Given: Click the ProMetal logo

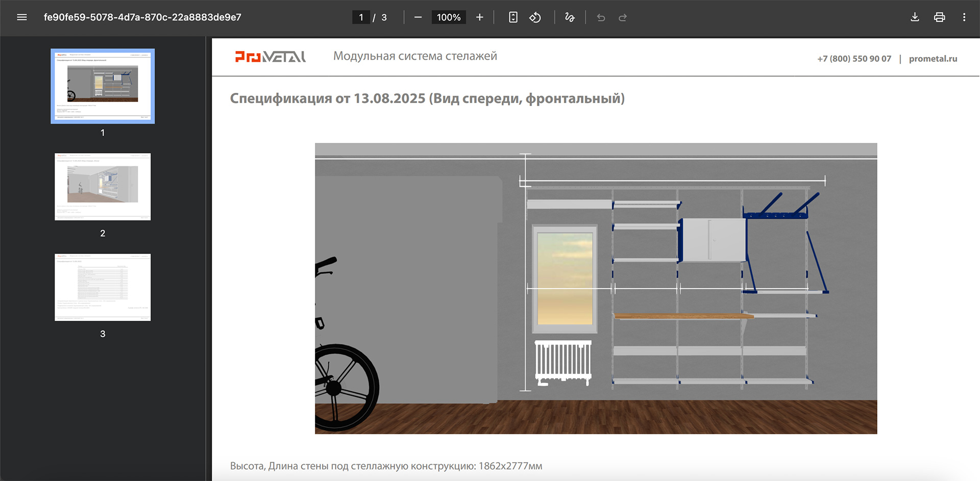Looking at the screenshot, I should click(271, 57).
